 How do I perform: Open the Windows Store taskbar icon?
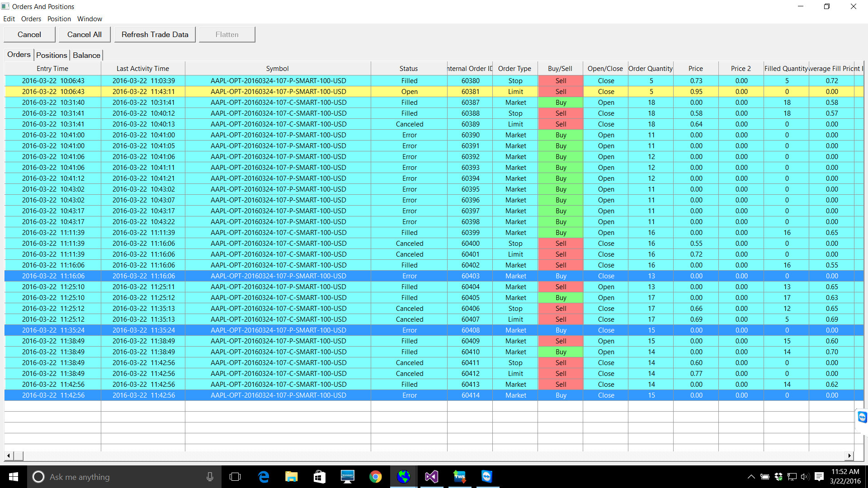[x=320, y=477]
